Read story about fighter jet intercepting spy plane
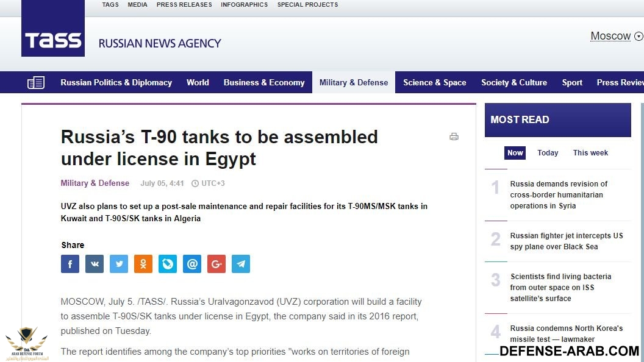Image resolution: width=644 pixels, height=362 pixels. (566, 241)
